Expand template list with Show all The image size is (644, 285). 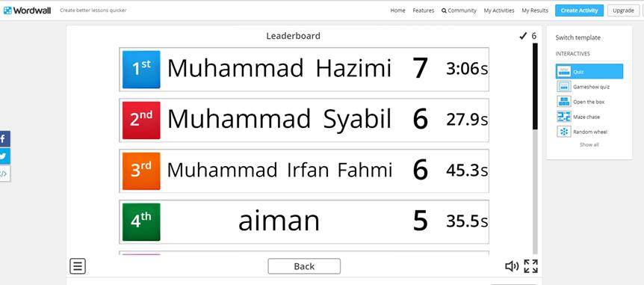589,145
